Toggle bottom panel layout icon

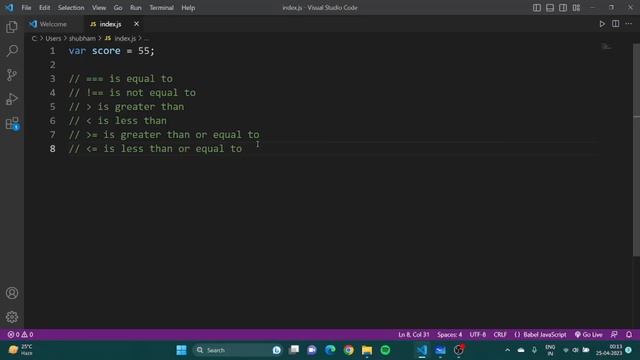point(550,8)
